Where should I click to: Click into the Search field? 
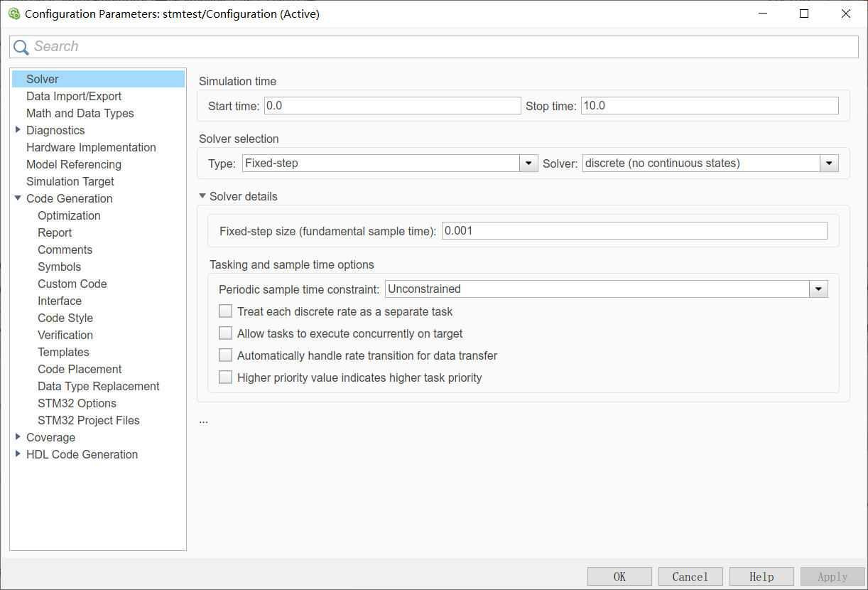[x=434, y=47]
